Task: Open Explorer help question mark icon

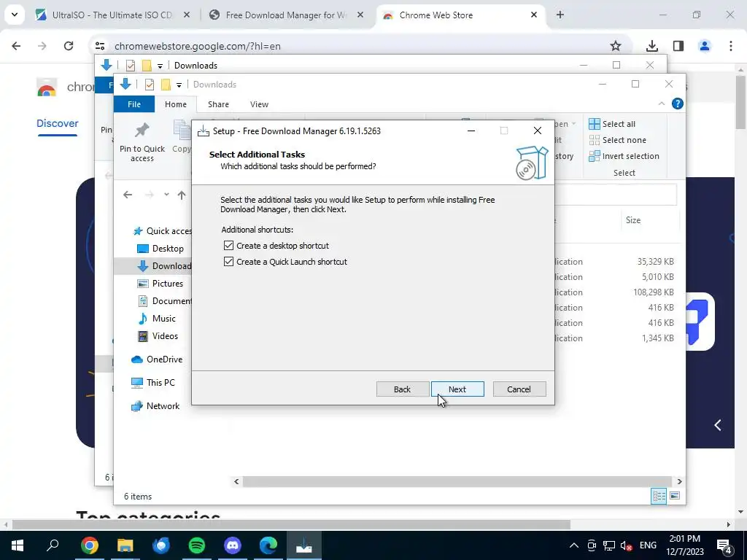Action: 678,104
